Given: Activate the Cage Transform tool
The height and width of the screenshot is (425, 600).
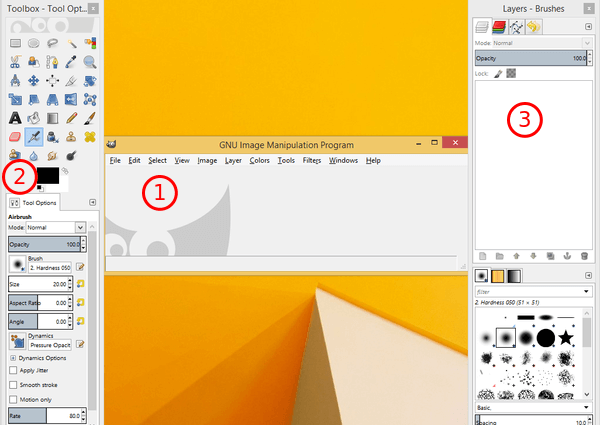Looking at the screenshot, I should tap(90, 99).
